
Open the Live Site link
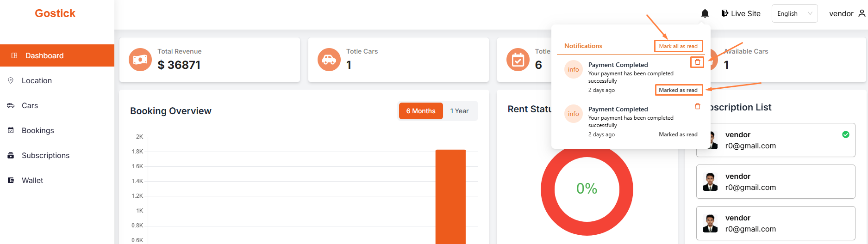(745, 13)
